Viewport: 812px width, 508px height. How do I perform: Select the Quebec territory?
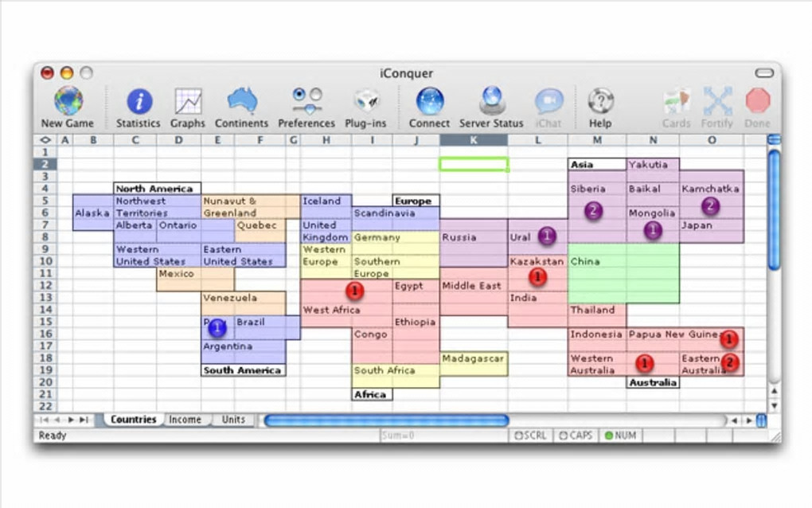pos(260,231)
